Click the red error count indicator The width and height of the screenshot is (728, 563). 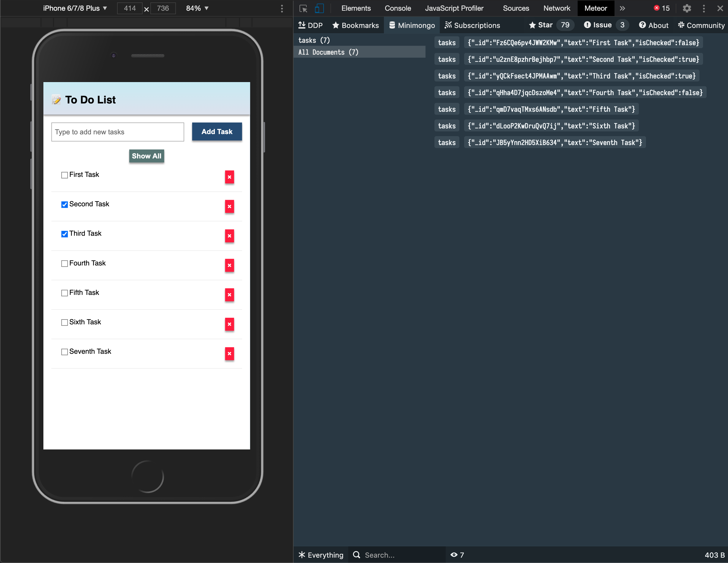(661, 8)
